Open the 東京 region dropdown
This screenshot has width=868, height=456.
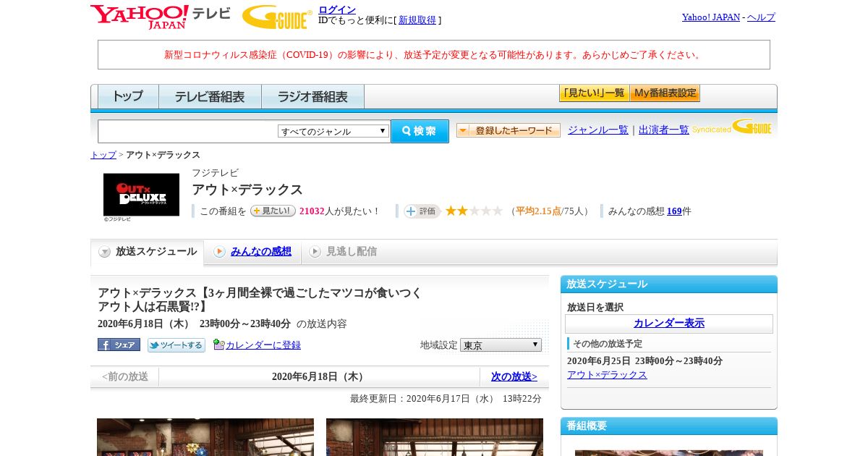(x=501, y=345)
